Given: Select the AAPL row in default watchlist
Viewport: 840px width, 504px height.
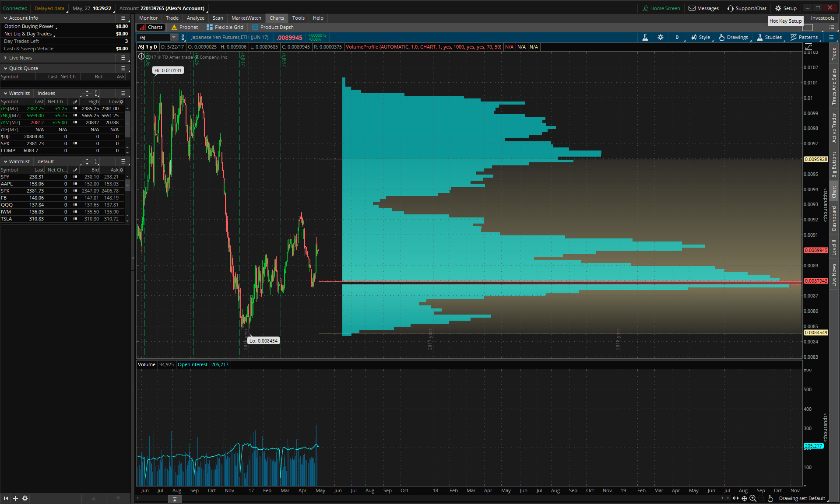Looking at the screenshot, I should [x=63, y=184].
